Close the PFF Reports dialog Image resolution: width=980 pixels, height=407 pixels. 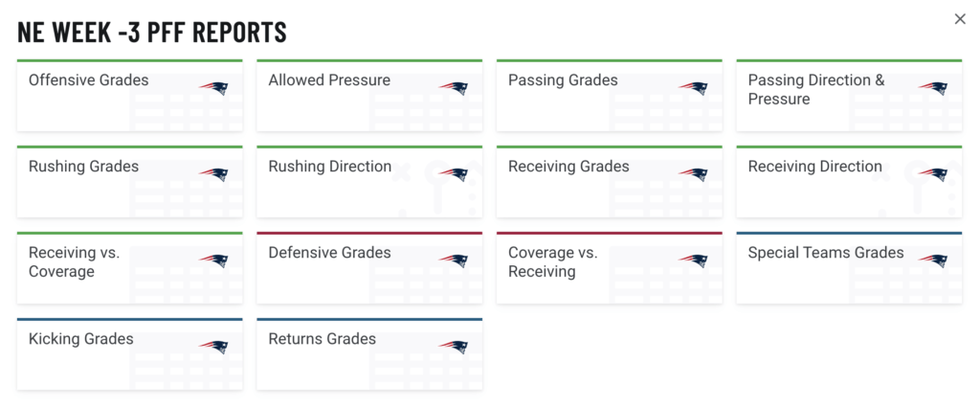pyautogui.click(x=960, y=19)
